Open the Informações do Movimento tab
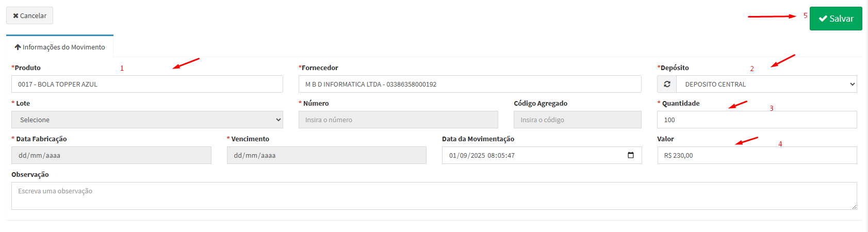Screen dimensions: 868x232 [60, 47]
